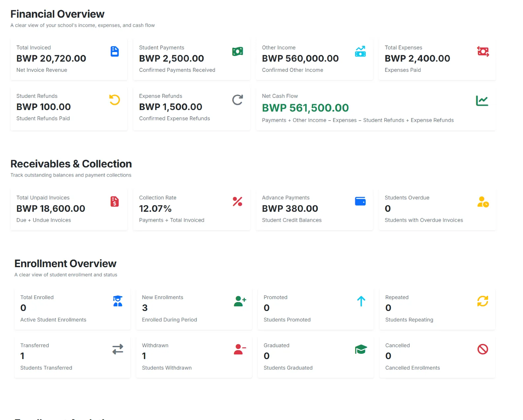The image size is (523, 420).
Task: Click the Net Cash Flow line-chart icon
Action: tap(482, 101)
